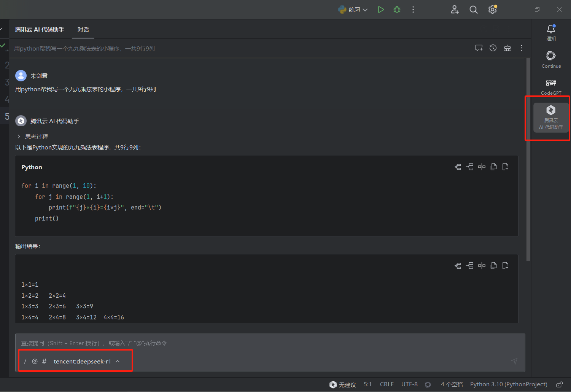Switch Python 3.10 (PythonProject) interpreter
The width and height of the screenshot is (571, 392).
click(509, 384)
